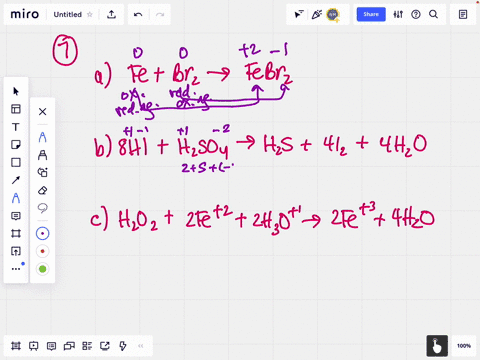This screenshot has height=360, width=480.
Task: Click the blue Share button
Action: point(371,14)
